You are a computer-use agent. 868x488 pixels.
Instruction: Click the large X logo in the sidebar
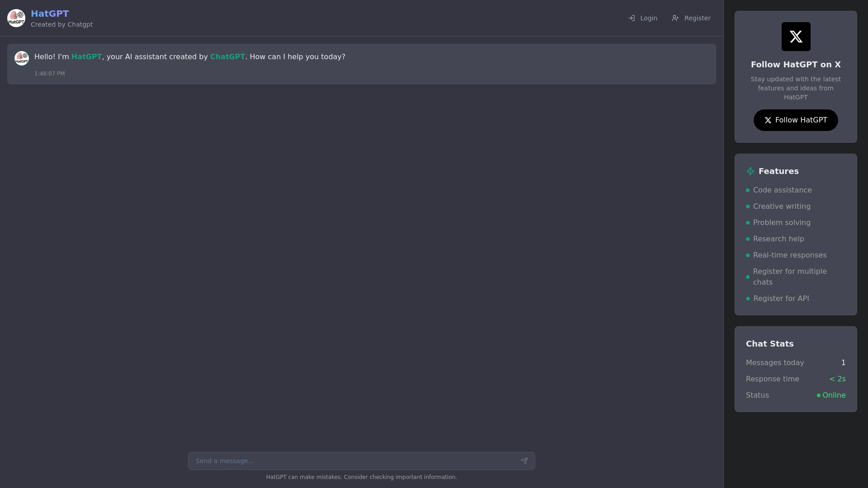coord(796,37)
